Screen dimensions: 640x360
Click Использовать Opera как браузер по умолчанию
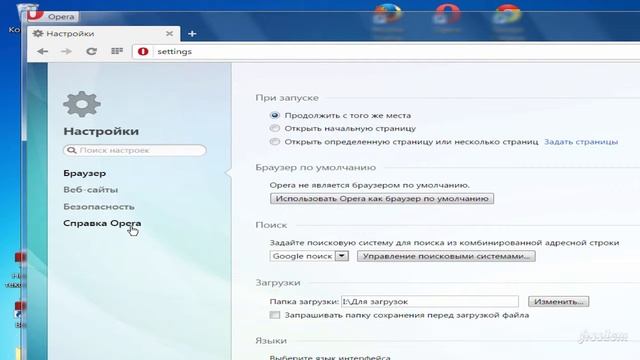[382, 199]
